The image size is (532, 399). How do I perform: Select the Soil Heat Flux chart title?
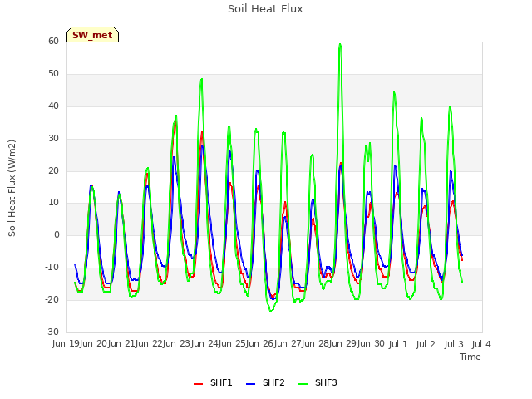click(x=265, y=9)
